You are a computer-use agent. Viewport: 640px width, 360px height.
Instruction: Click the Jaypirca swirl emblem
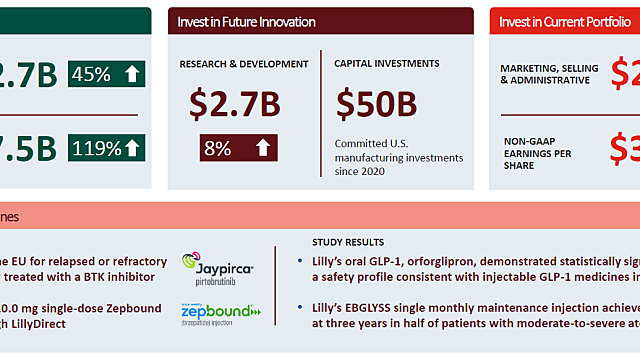coord(191,260)
